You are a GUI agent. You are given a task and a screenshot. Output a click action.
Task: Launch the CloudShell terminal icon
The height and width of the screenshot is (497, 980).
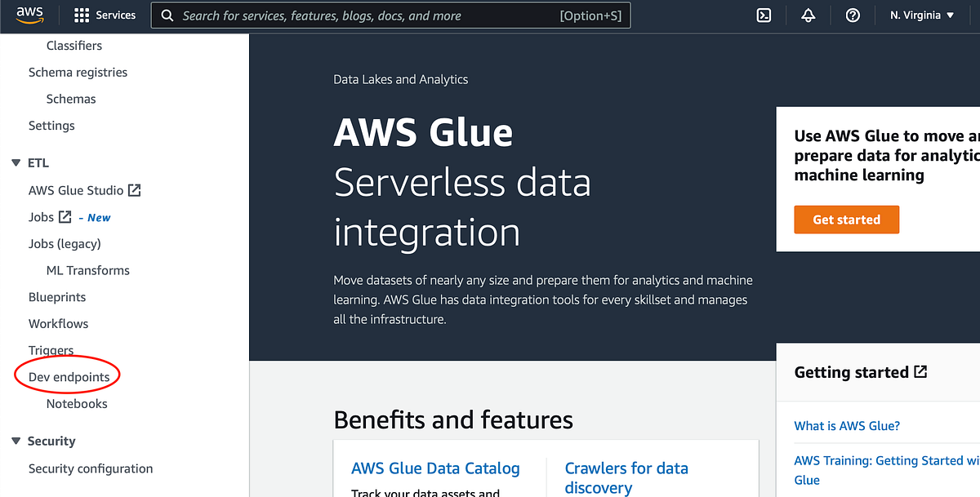(x=763, y=15)
